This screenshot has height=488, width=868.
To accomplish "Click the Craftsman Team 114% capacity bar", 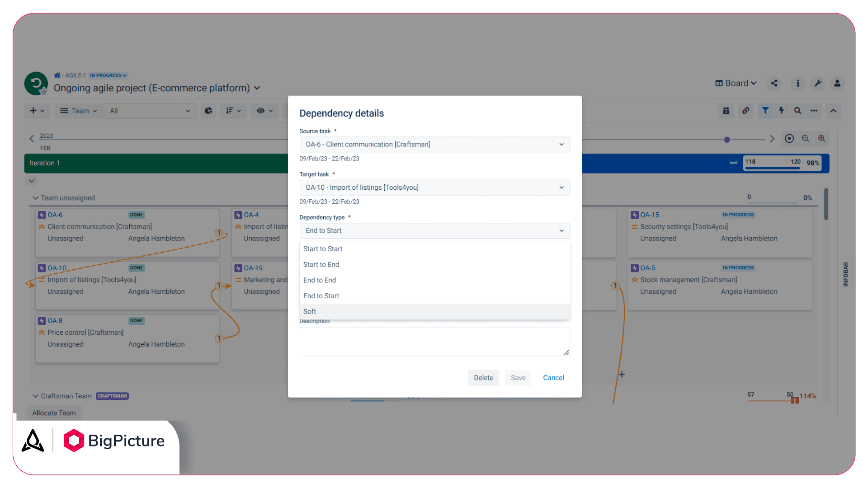I will coord(782,396).
